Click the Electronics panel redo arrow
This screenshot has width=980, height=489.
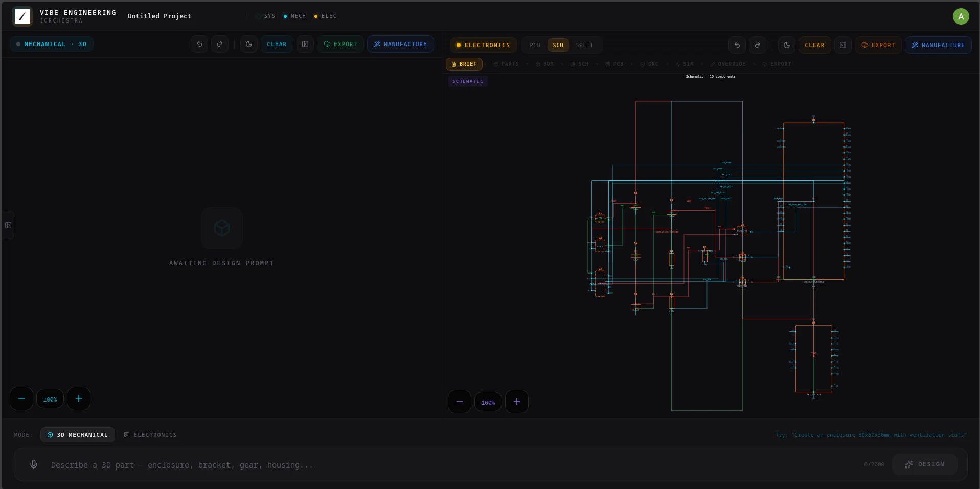pyautogui.click(x=758, y=45)
